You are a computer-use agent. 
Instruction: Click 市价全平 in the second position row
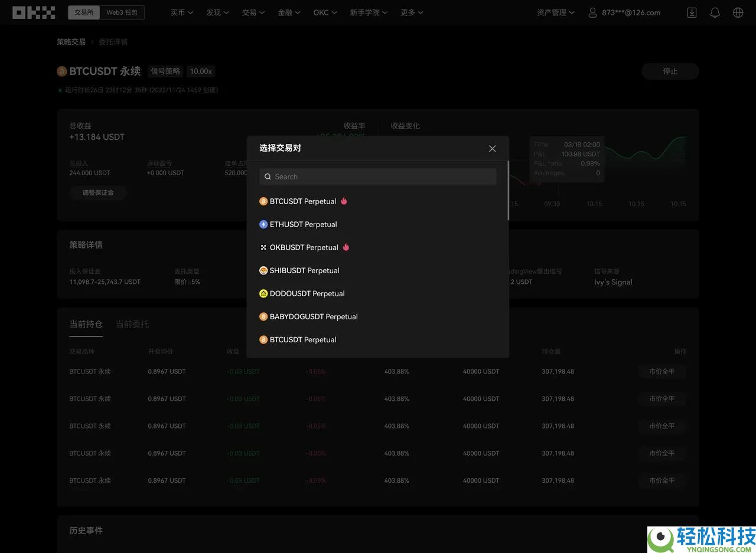(661, 399)
